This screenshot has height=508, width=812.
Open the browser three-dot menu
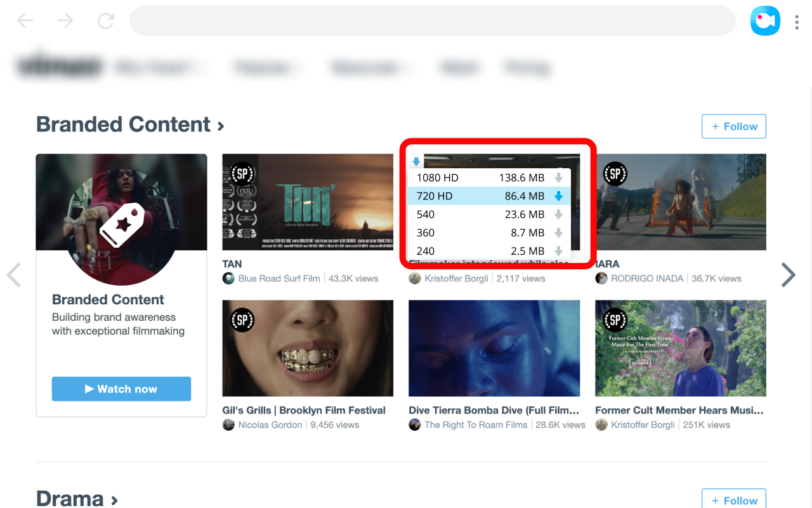click(x=797, y=21)
